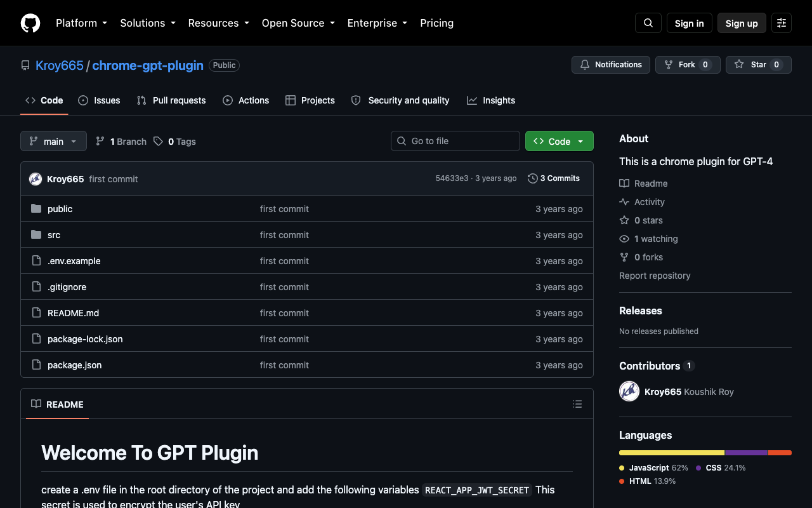Screen dimensions: 812x508
Task: Star the chrome-gpt-plugin repository
Action: tap(759, 65)
